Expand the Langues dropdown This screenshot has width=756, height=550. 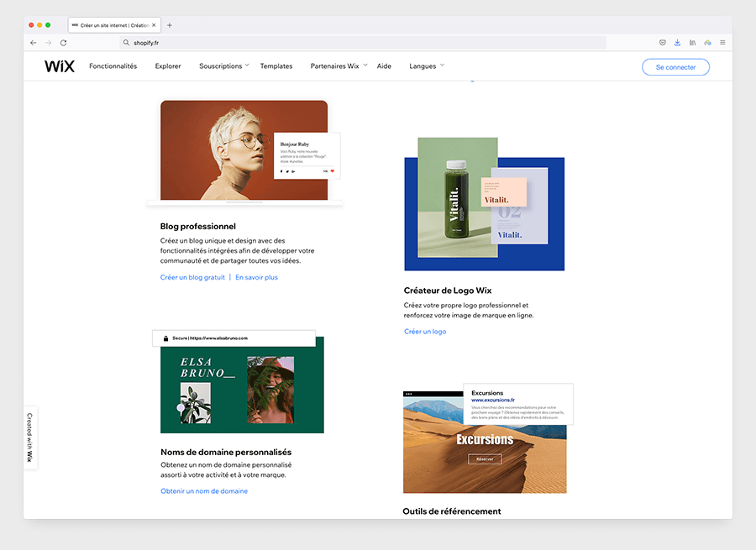pyautogui.click(x=427, y=66)
